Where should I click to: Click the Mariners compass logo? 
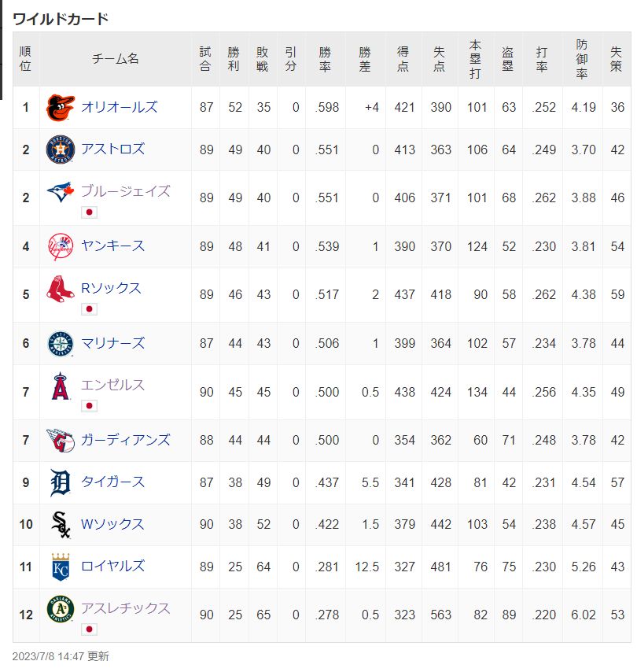click(61, 343)
